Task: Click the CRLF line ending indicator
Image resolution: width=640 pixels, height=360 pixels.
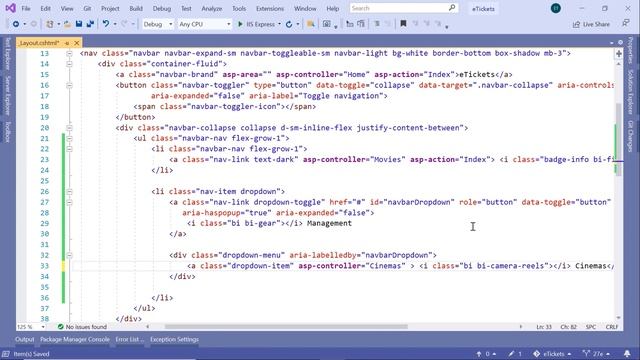Action: click(x=611, y=327)
